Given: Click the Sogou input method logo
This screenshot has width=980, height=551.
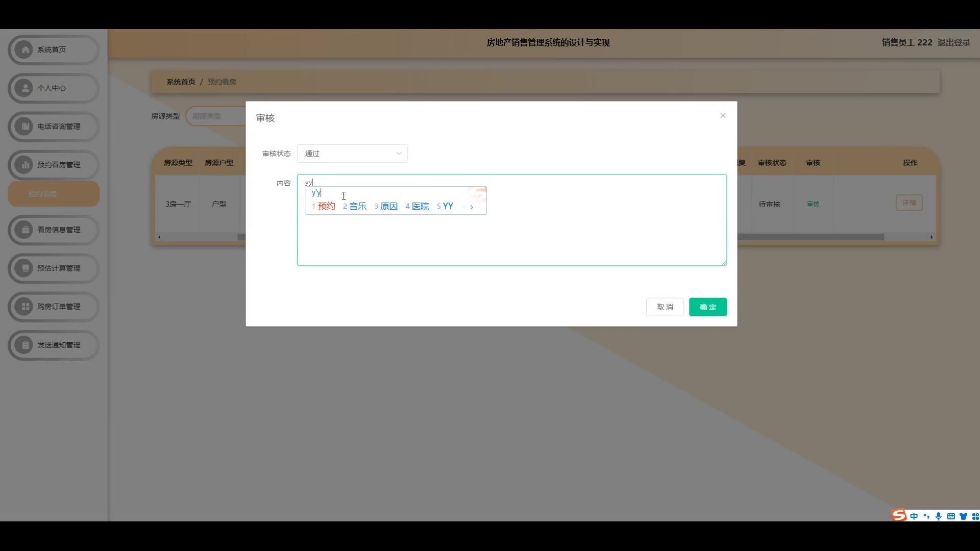Looking at the screenshot, I should [x=899, y=515].
